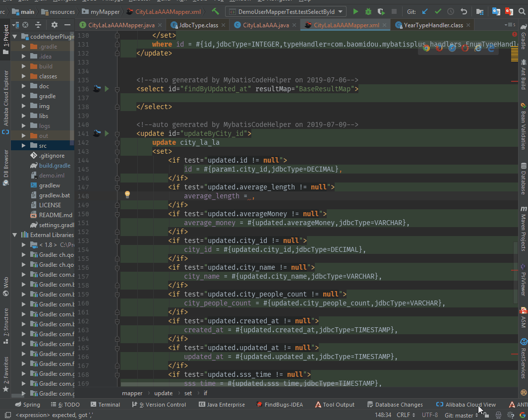Click the Debug bug icon
This screenshot has width=528, height=420.
point(368,11)
